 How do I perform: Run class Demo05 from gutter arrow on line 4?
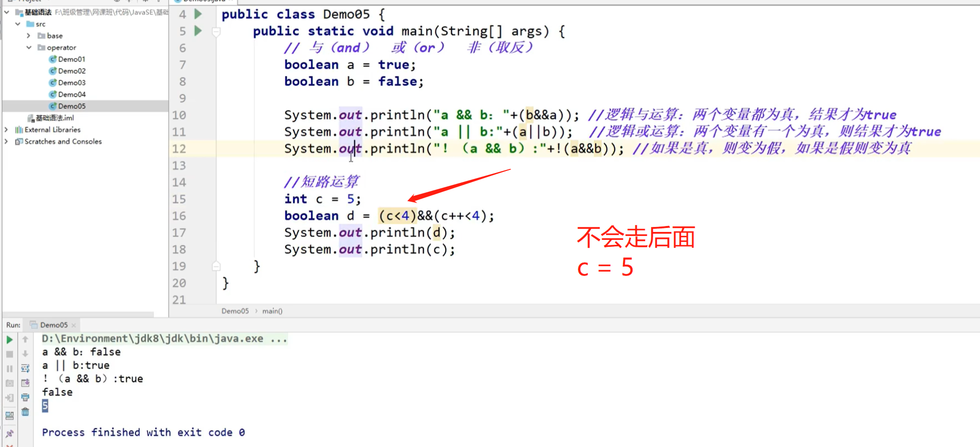(198, 14)
